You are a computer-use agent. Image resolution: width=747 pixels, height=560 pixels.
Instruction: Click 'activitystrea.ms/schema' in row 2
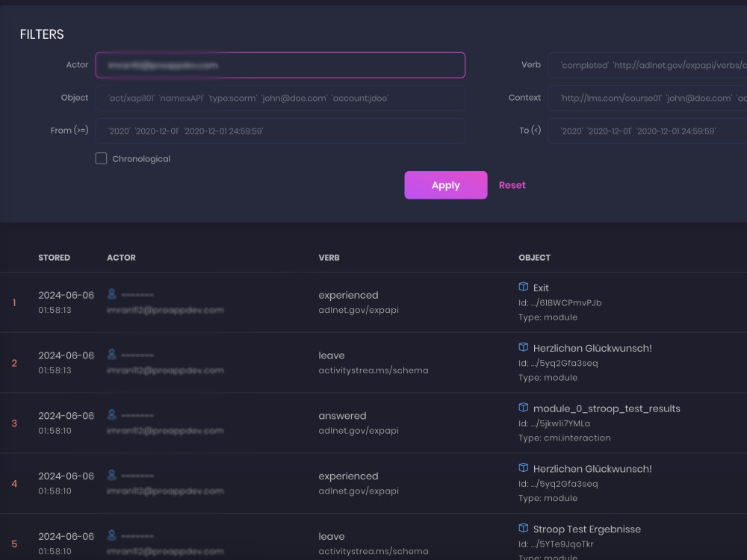pyautogui.click(x=373, y=370)
